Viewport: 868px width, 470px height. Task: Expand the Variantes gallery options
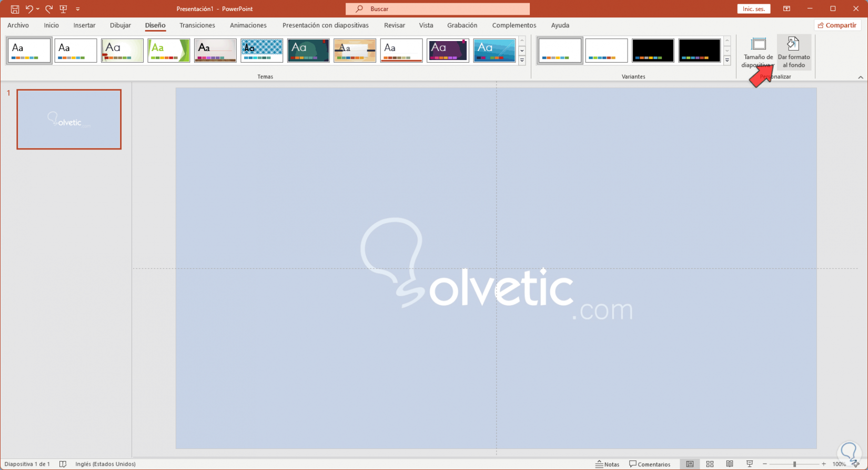tap(727, 61)
